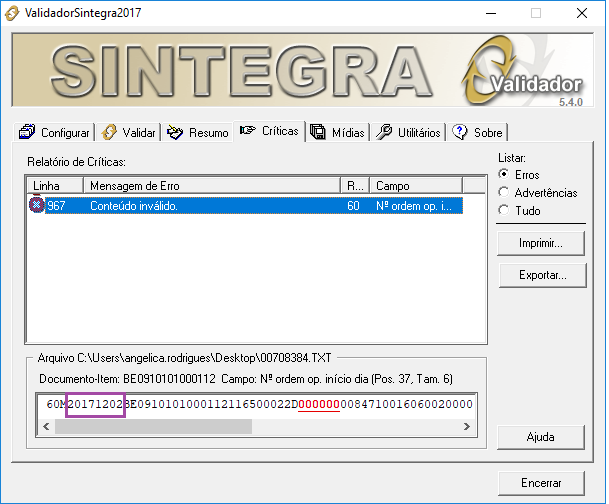The width and height of the screenshot is (609, 504).
Task: Click the Imprimir... button
Action: coord(541,243)
